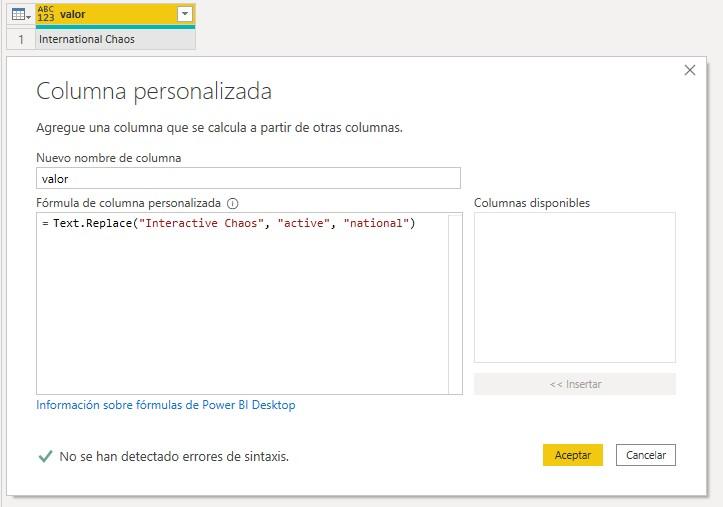Screen dimensions: 723x507
Task: Click the table icon in grid corner
Action: (x=19, y=14)
